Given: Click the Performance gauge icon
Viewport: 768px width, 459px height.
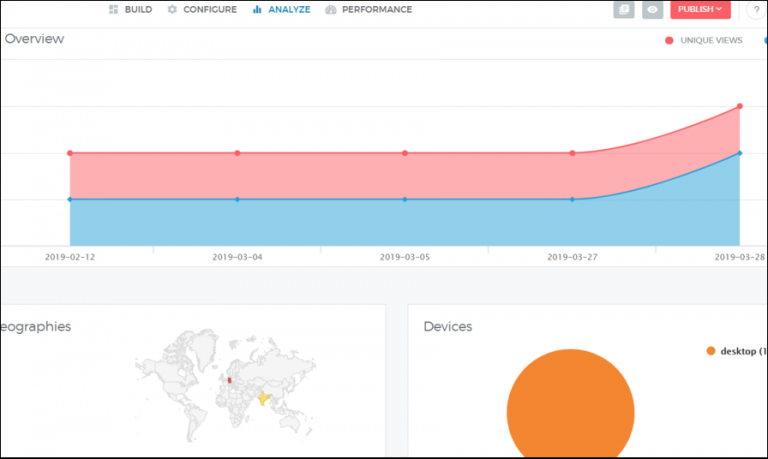Looking at the screenshot, I should [x=331, y=10].
